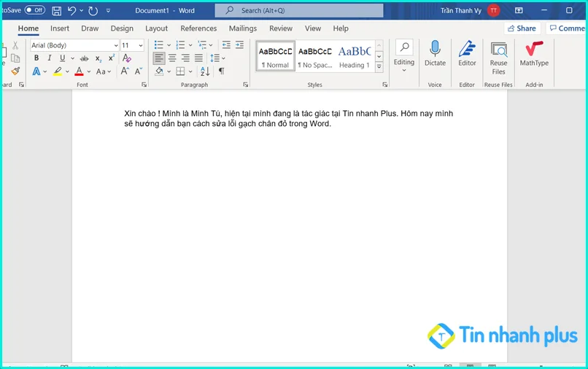The image size is (588, 369).
Task: Click the Share button
Action: [522, 28]
